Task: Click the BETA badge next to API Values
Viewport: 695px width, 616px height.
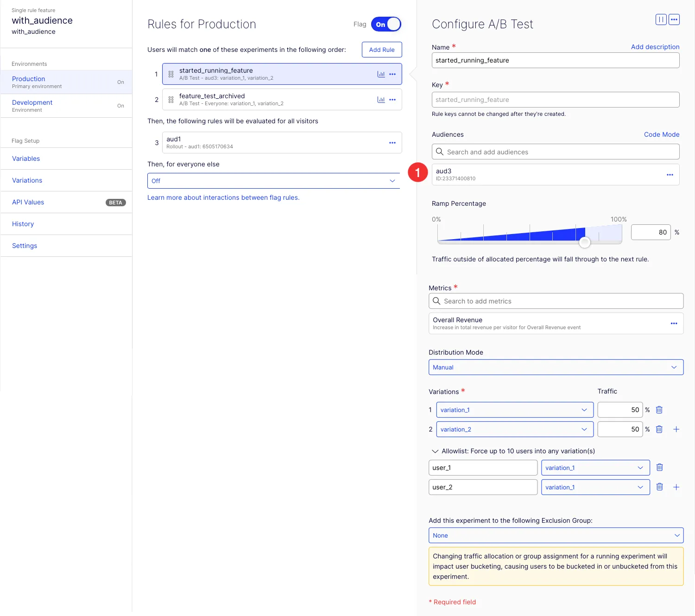Action: click(116, 203)
